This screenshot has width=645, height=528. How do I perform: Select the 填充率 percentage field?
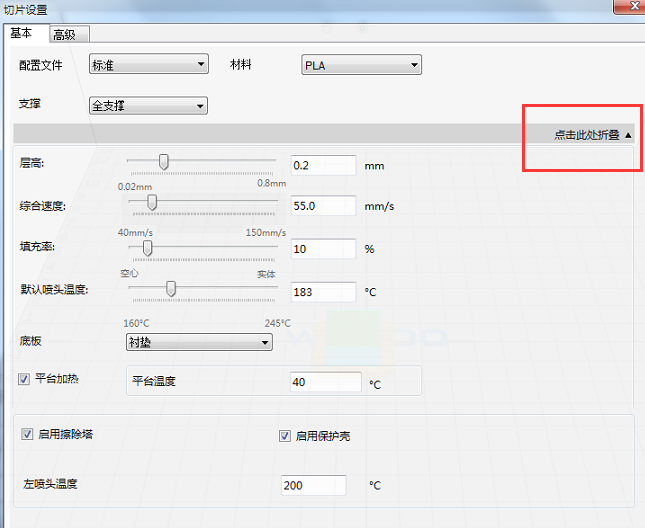pyautogui.click(x=323, y=248)
